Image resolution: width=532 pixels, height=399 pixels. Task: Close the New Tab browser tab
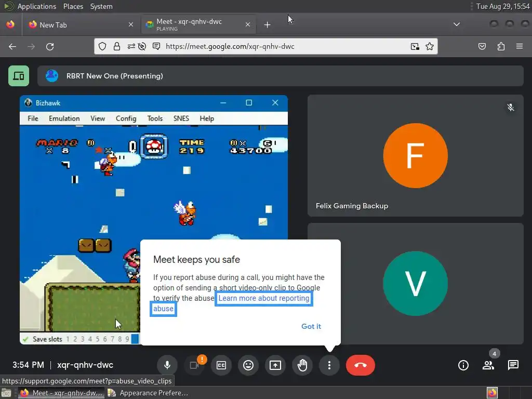point(131,24)
